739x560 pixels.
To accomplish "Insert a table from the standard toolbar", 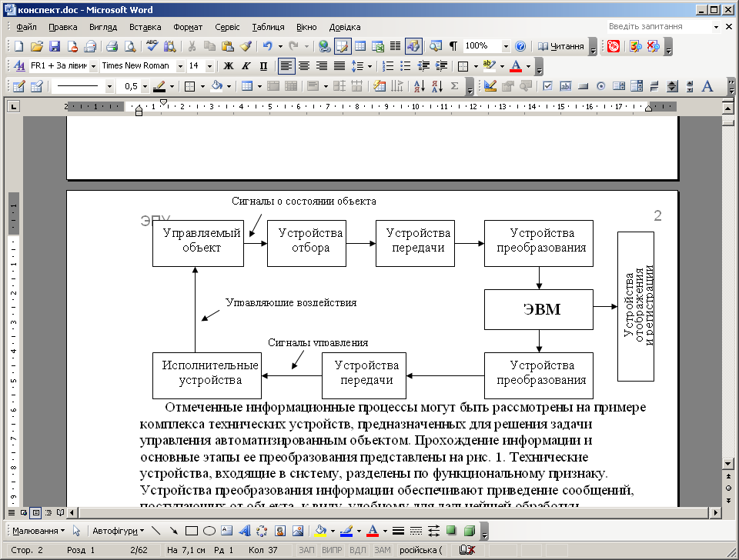I will click(x=360, y=46).
